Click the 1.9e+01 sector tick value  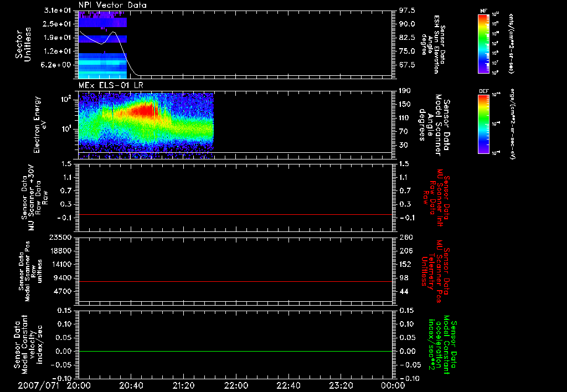point(57,38)
